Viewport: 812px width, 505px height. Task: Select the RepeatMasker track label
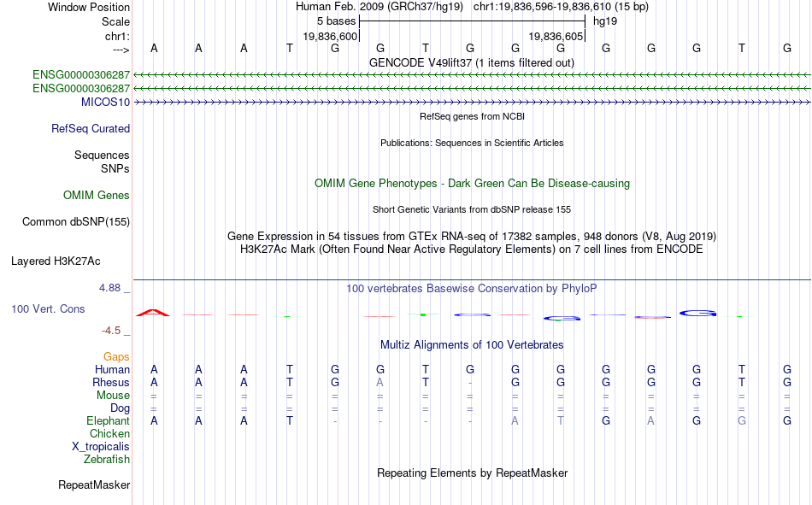[94, 484]
